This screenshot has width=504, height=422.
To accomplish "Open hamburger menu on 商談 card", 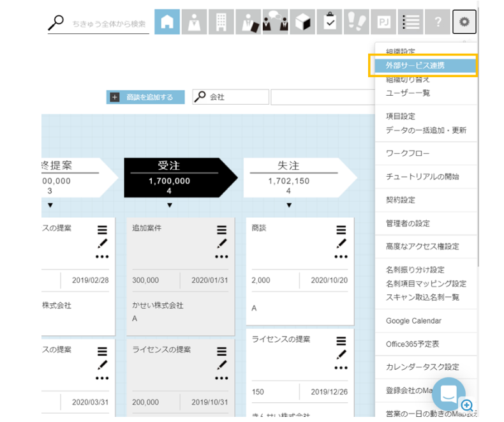I will [x=341, y=230].
